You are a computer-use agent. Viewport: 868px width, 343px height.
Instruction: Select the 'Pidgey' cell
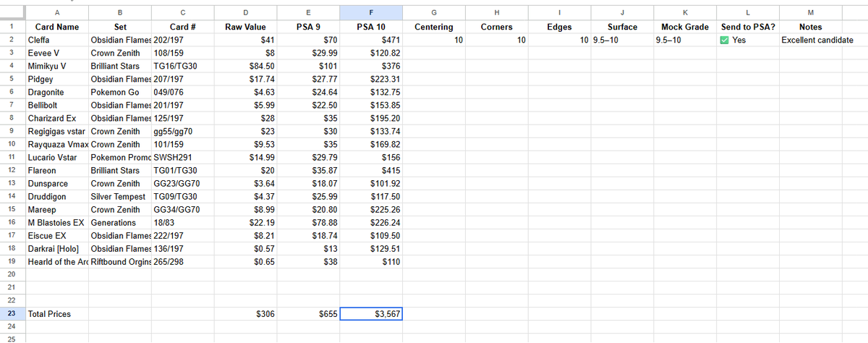click(56, 80)
